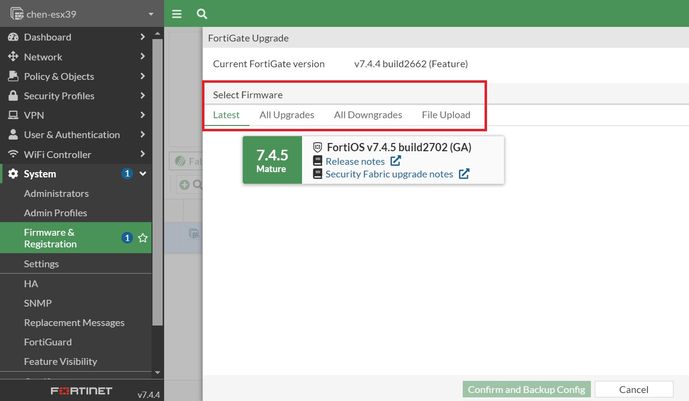Open the chen-esx39 host dropdown
Screen dimensions: 689x401
pyautogui.click(x=151, y=14)
